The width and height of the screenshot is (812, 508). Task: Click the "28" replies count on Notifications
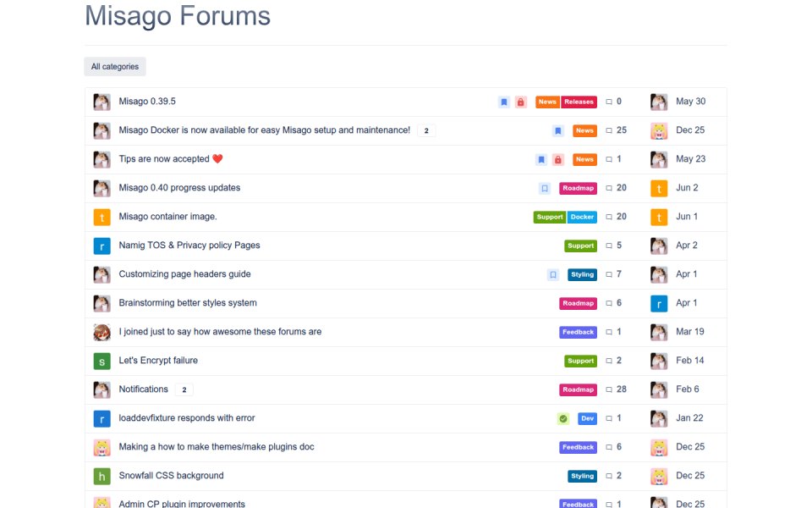coord(617,389)
